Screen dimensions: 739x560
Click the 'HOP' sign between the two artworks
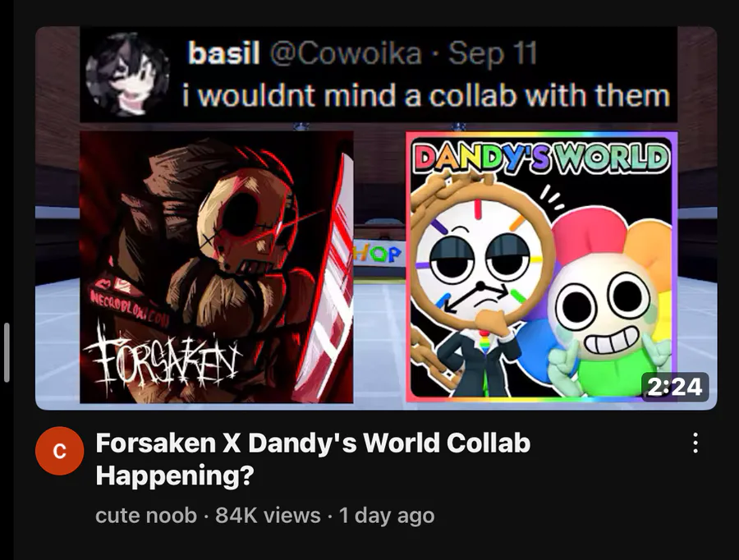click(379, 255)
